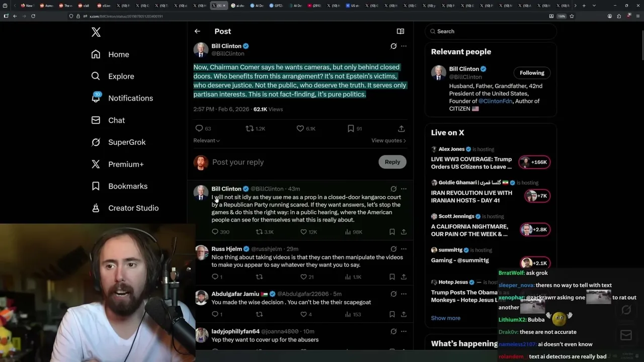Reply to Abdulgafar Jamiu's comment

point(215,314)
